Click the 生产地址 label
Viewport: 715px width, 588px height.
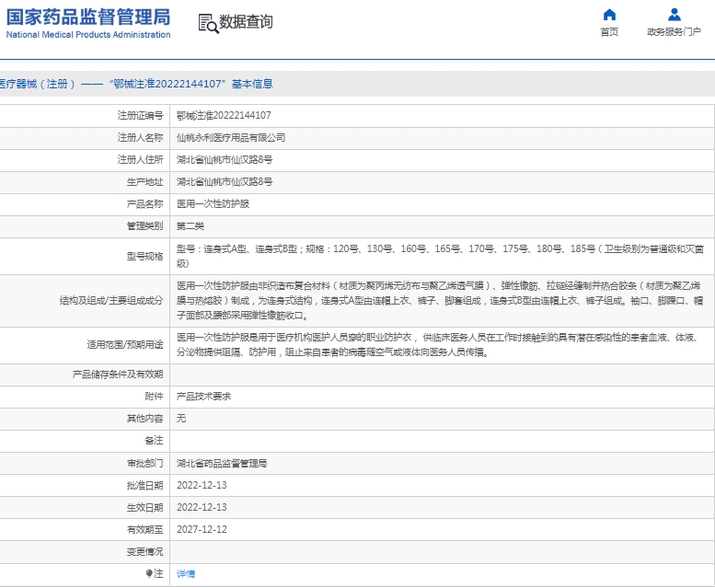[144, 182]
